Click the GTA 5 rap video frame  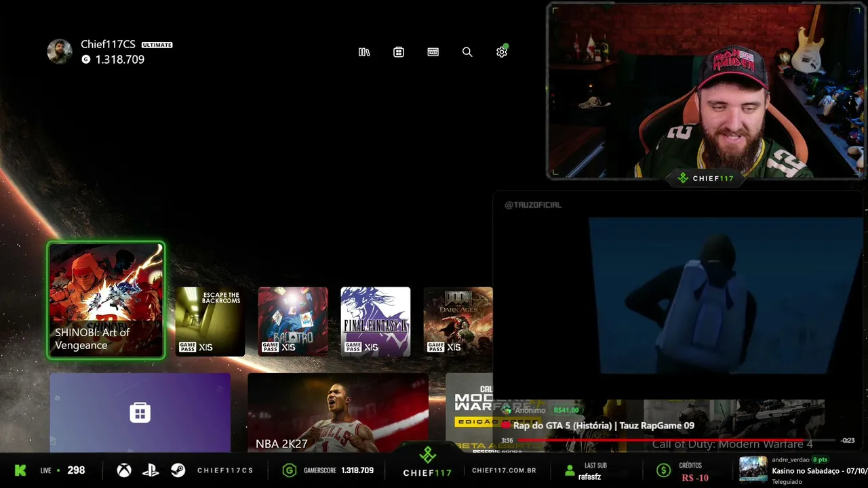(678, 296)
